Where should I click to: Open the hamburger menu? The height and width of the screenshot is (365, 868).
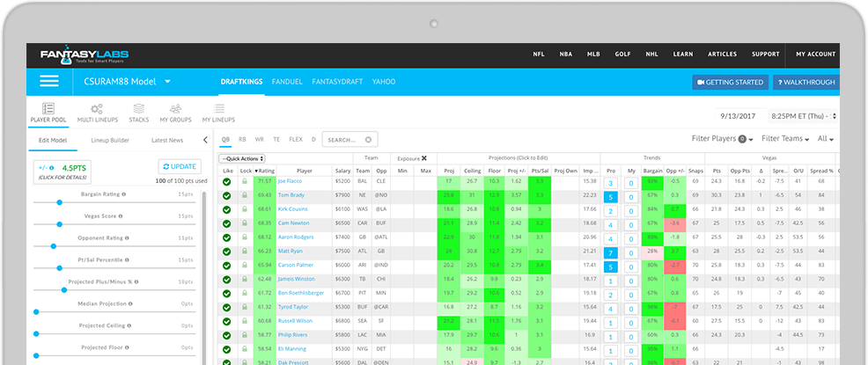pyautogui.click(x=49, y=82)
